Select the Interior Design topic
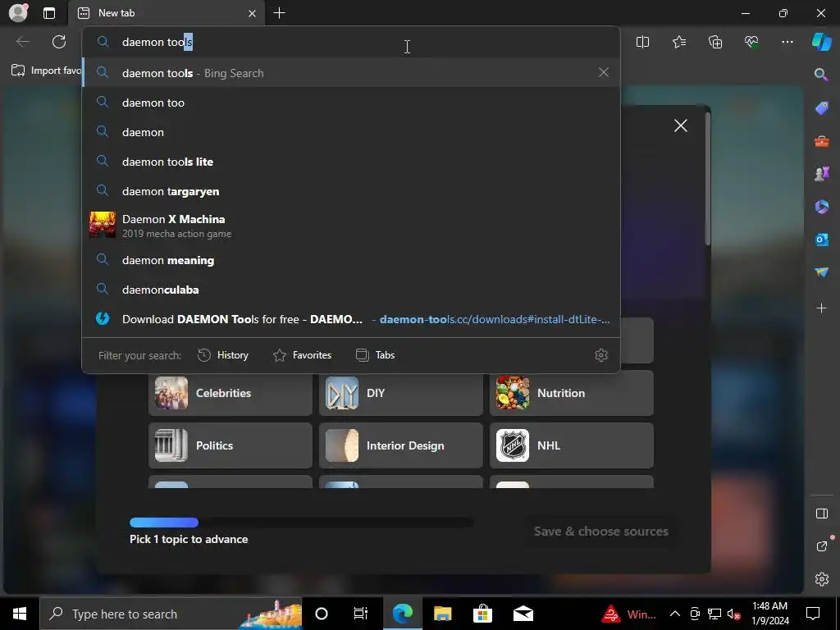Image resolution: width=840 pixels, height=630 pixels. [x=400, y=445]
